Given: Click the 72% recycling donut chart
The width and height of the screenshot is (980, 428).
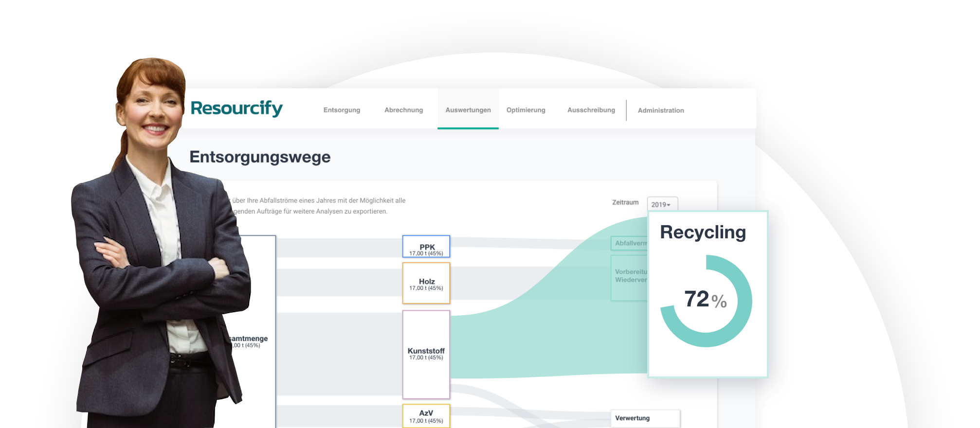Looking at the screenshot, I should [x=706, y=301].
